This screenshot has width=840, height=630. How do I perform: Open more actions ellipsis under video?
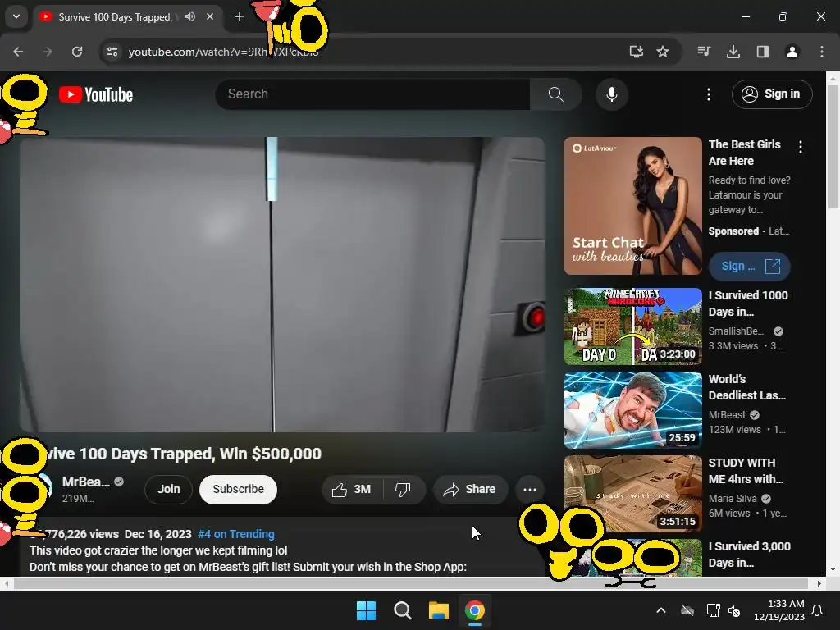point(530,489)
